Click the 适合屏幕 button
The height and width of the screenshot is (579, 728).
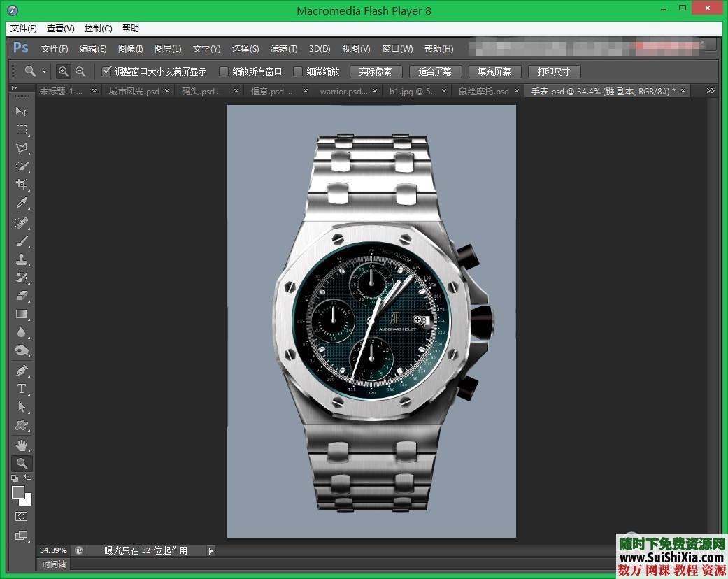click(435, 71)
